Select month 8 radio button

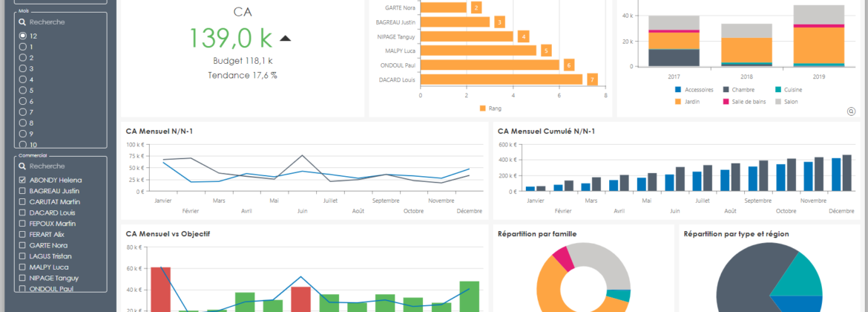(23, 123)
